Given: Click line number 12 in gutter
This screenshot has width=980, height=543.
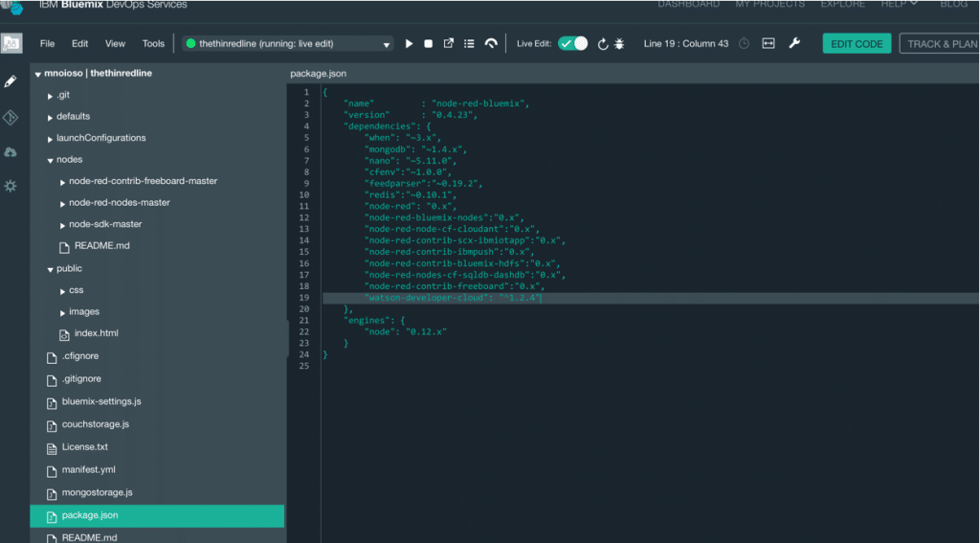Looking at the screenshot, I should (304, 217).
